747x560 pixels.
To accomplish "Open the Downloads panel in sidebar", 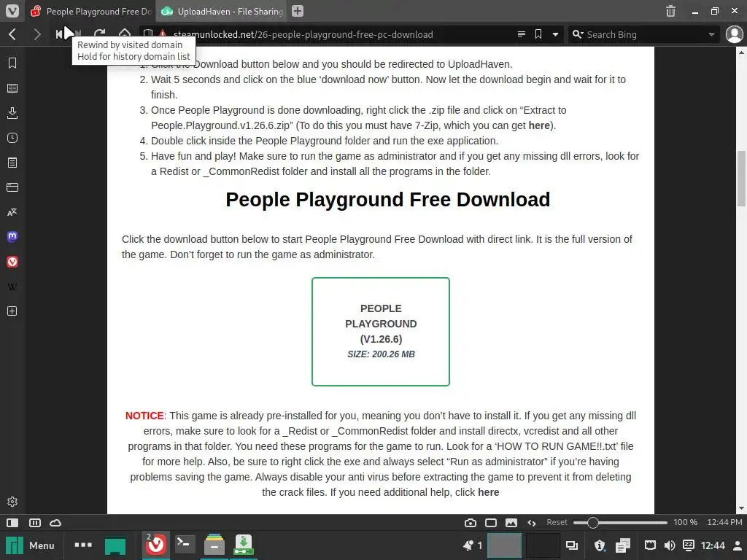I will [12, 113].
